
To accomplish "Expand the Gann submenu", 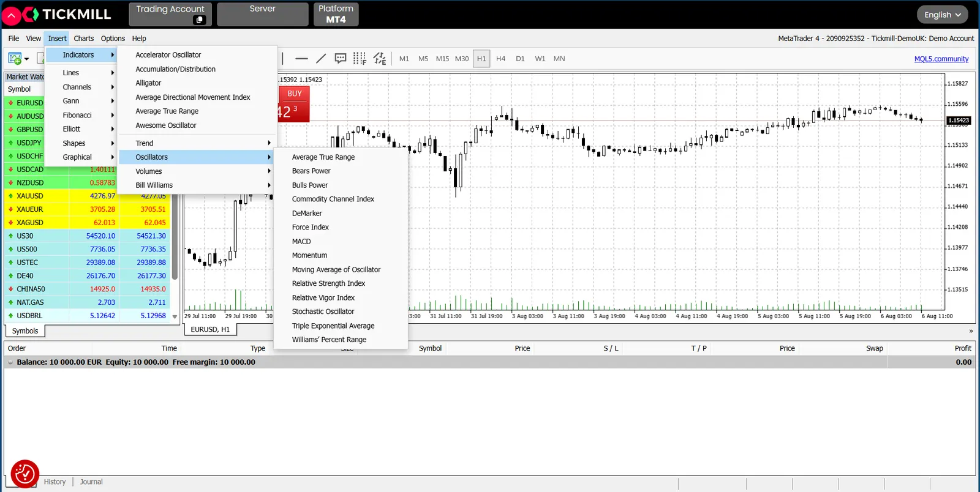I will click(x=81, y=101).
